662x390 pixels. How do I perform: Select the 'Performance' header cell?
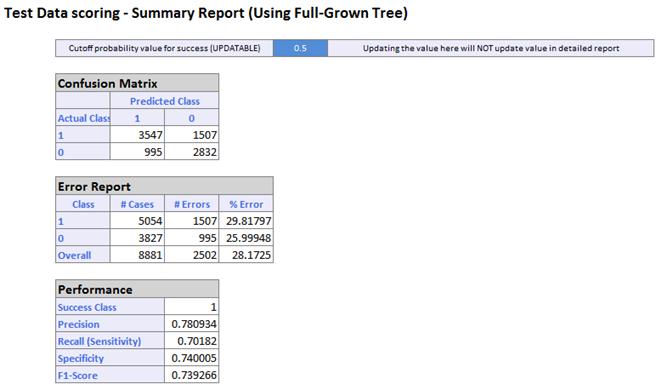137,289
